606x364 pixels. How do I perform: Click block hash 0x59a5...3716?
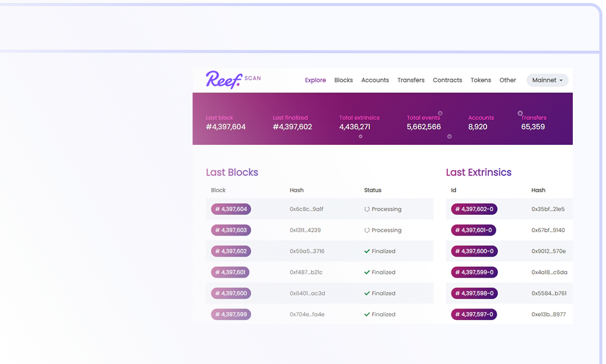pos(307,251)
